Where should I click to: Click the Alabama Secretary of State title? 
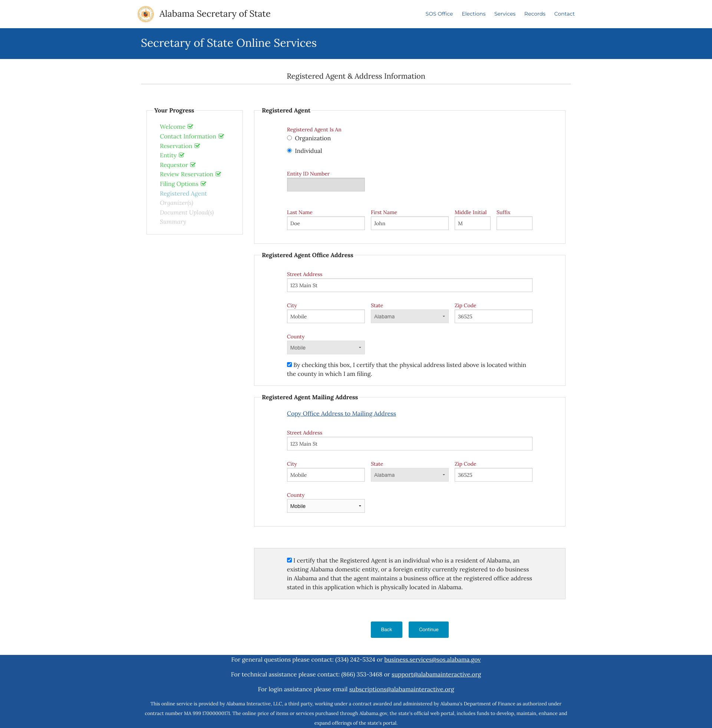[x=215, y=14]
